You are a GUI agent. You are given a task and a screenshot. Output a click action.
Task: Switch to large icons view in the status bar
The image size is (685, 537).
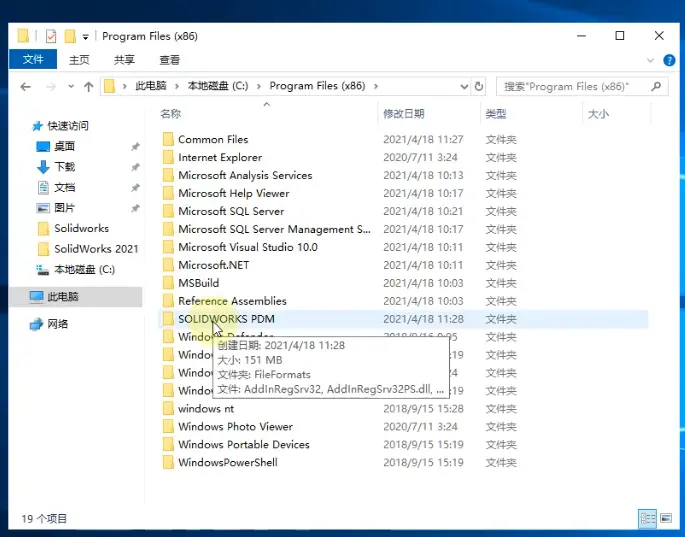coord(666,519)
